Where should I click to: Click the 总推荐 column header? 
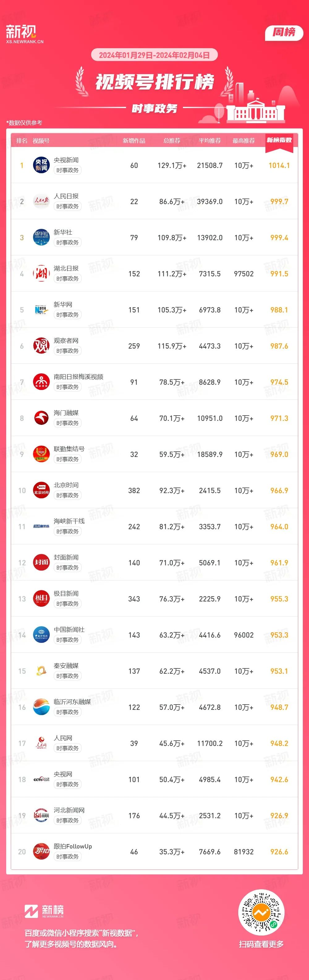coord(171,141)
